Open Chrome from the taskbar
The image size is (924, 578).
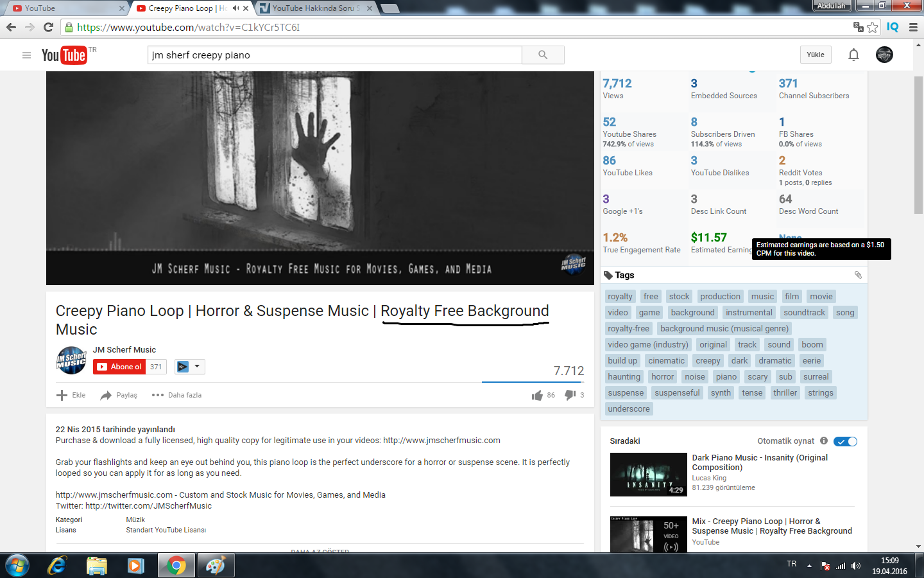(x=176, y=565)
